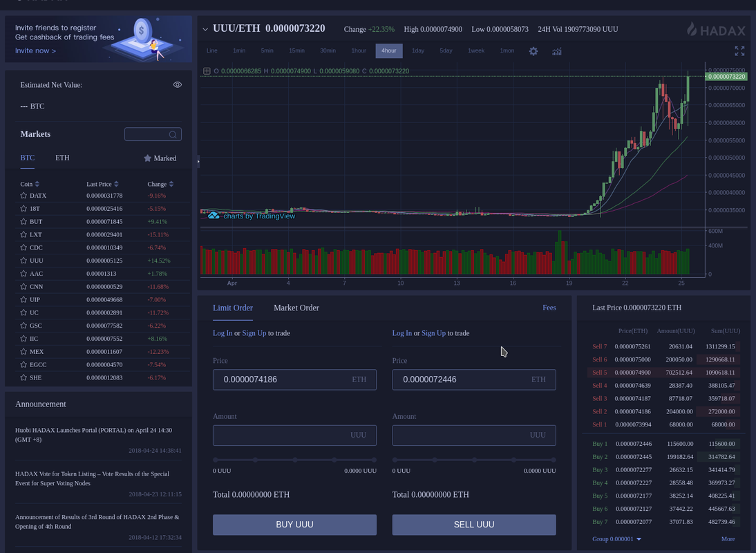Star the UUU coin
Viewport: 756px width, 553px height.
pos(23,261)
